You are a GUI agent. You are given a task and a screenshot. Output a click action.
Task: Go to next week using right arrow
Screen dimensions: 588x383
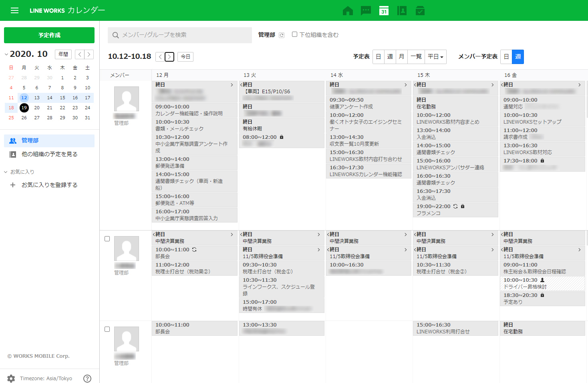click(169, 57)
